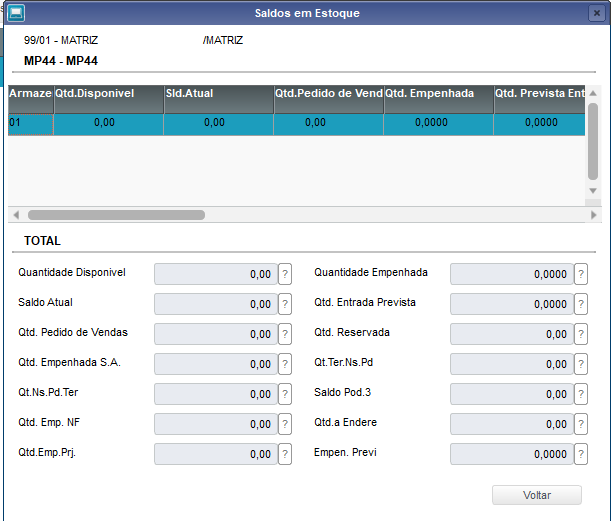Image resolution: width=611 pixels, height=521 pixels.
Task: Click the grid's vertical scrollbar thumb
Action: [593, 141]
